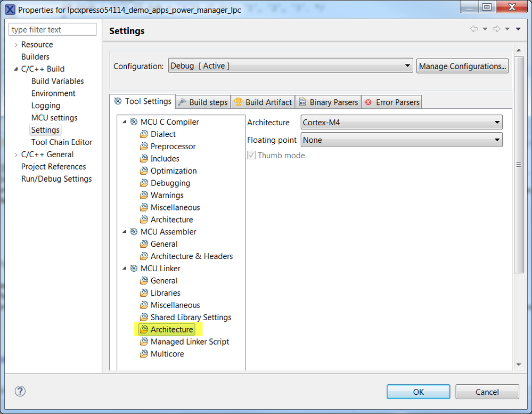532x414 pixels.
Task: Expand the C/C++ General tree node
Action: point(16,155)
